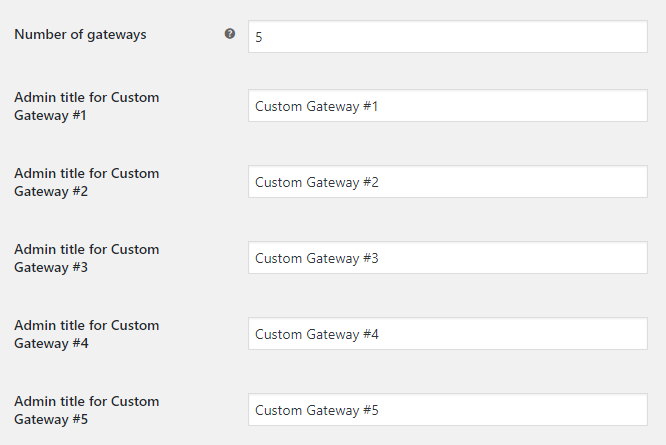Select the Custom Gateway #2 admin title field

pyautogui.click(x=448, y=181)
